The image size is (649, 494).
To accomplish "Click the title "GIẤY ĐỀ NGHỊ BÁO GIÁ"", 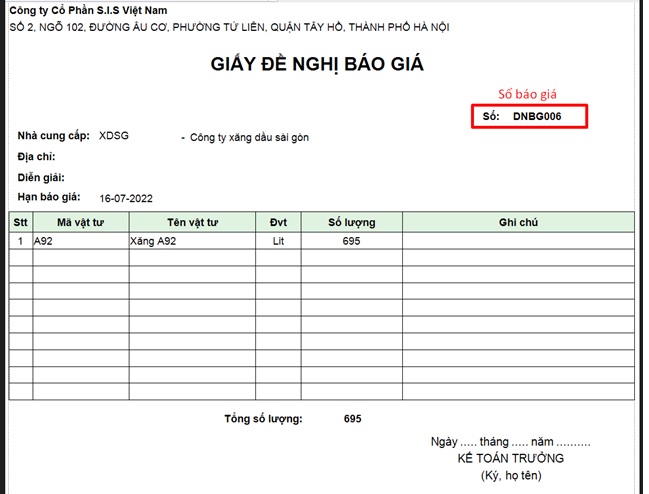I will pyautogui.click(x=317, y=65).
